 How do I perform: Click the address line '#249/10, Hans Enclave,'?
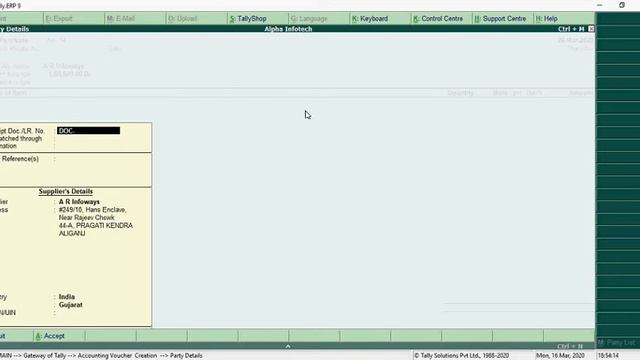(93, 210)
